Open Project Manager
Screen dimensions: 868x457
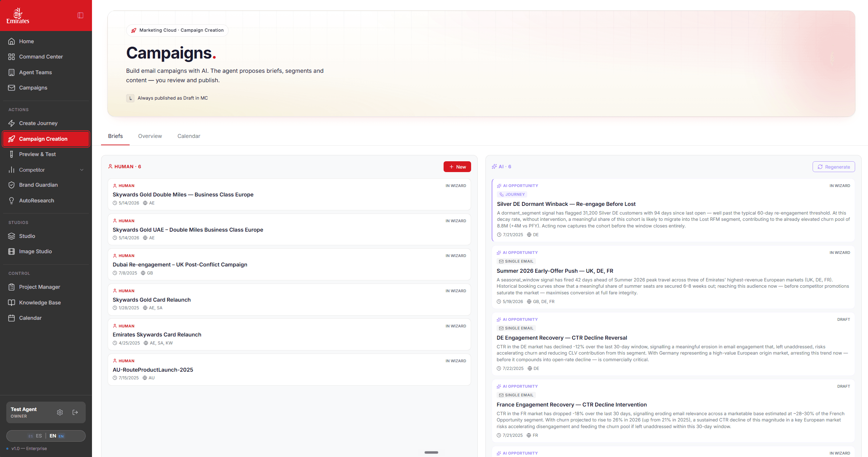click(x=46, y=287)
